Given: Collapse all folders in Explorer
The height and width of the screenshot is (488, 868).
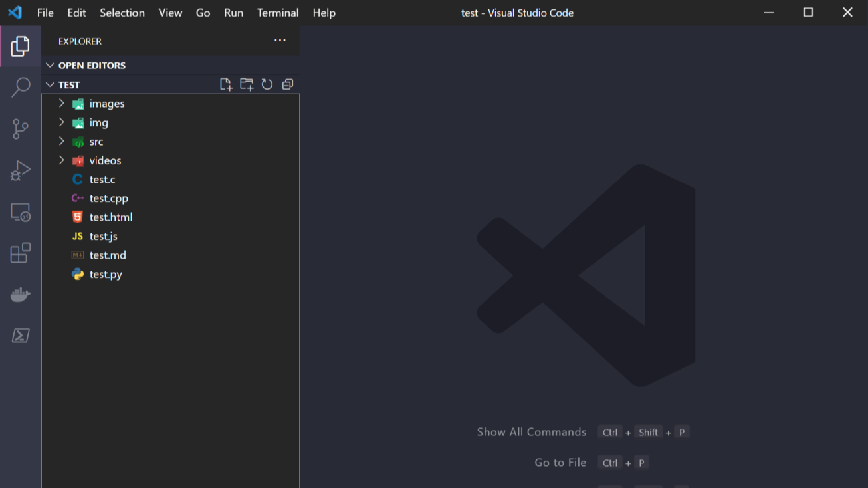Looking at the screenshot, I should 288,84.
